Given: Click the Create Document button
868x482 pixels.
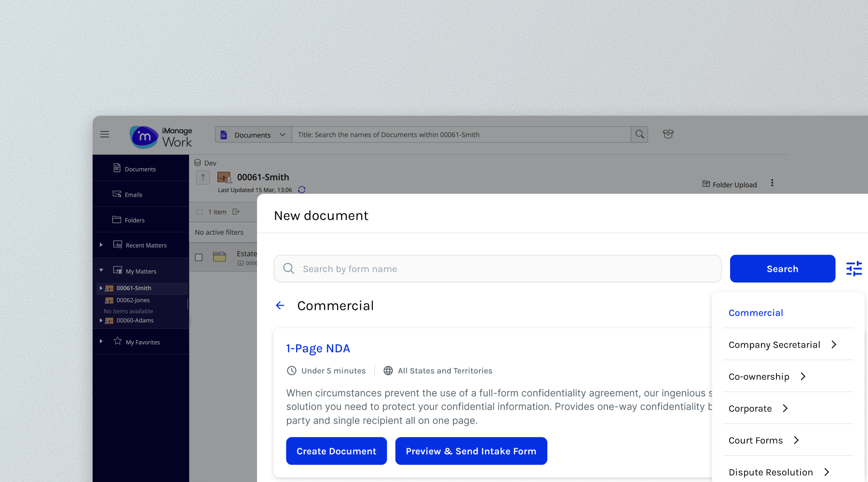Looking at the screenshot, I should (x=336, y=451).
